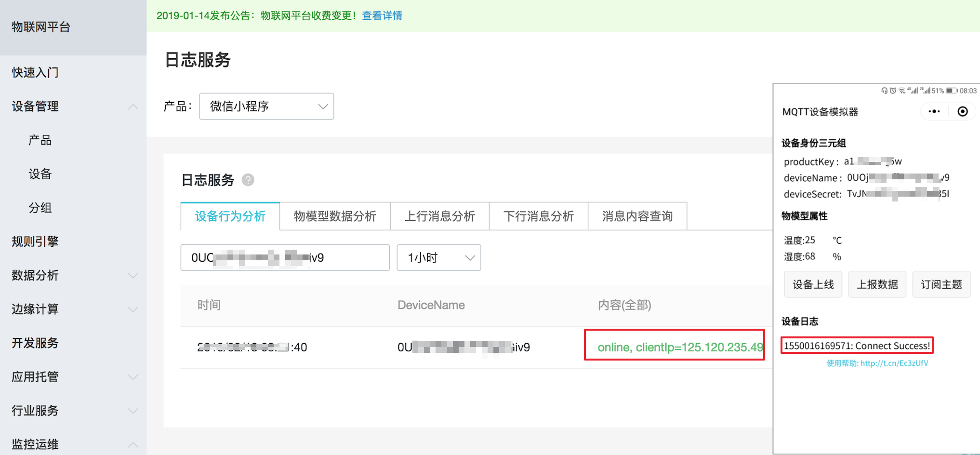Click the device name cell in the log row

pos(464,347)
